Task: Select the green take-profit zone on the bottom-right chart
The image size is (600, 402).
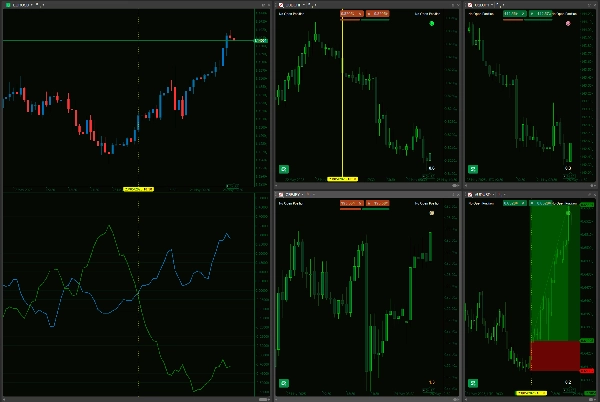Action: pos(555,273)
